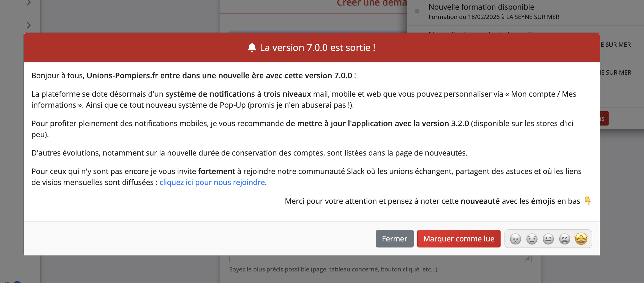Expand the lower chevron in the left sidebar
This screenshot has width=644, height=283.
click(29, 25)
